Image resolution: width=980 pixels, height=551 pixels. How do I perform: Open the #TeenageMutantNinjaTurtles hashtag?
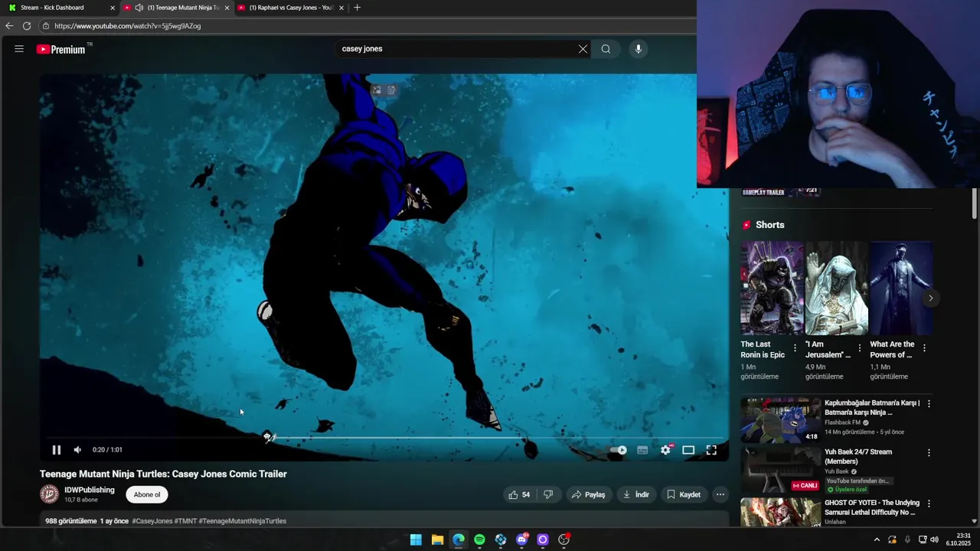[x=242, y=521]
